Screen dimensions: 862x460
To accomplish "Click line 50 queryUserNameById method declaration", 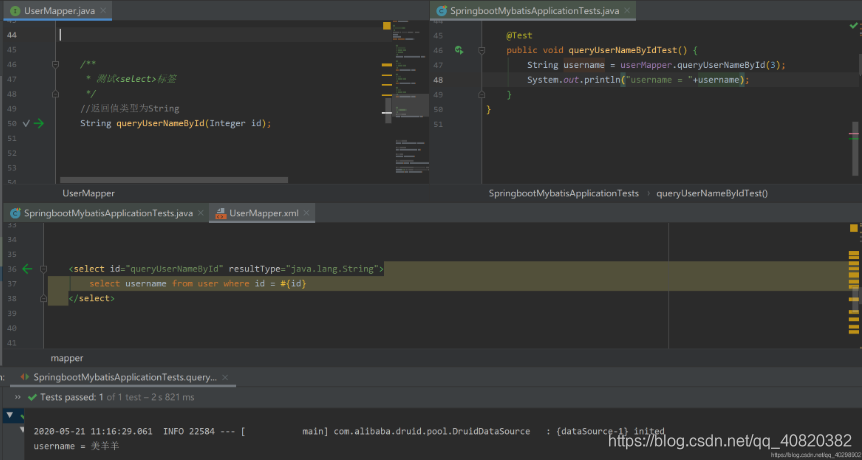I will tap(175, 124).
